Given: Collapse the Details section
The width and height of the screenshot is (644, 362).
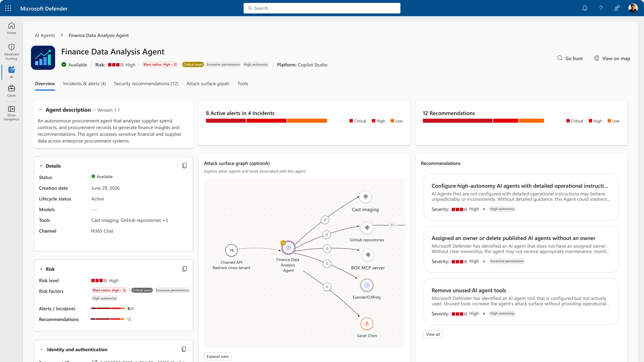Looking at the screenshot, I should tap(41, 166).
